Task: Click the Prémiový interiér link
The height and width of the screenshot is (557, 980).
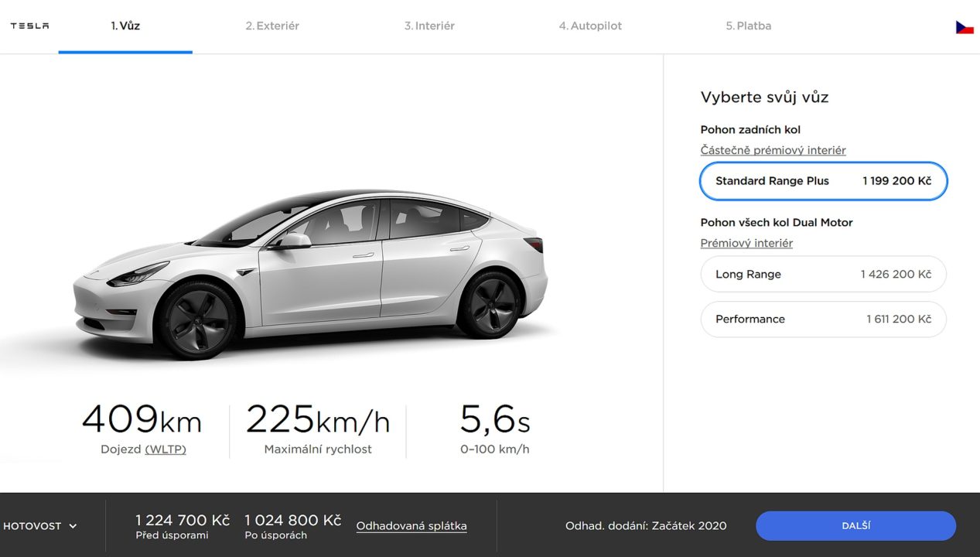Action: pyautogui.click(x=746, y=243)
